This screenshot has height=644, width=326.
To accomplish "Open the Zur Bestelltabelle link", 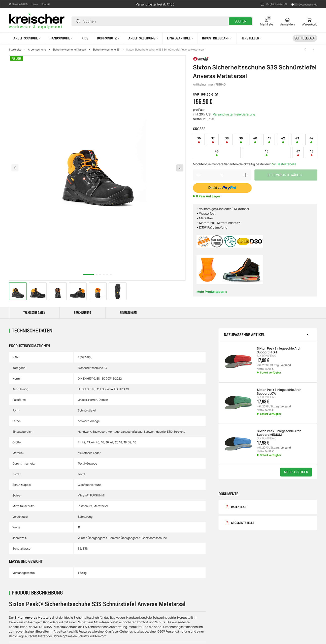I will pyautogui.click(x=284, y=164).
